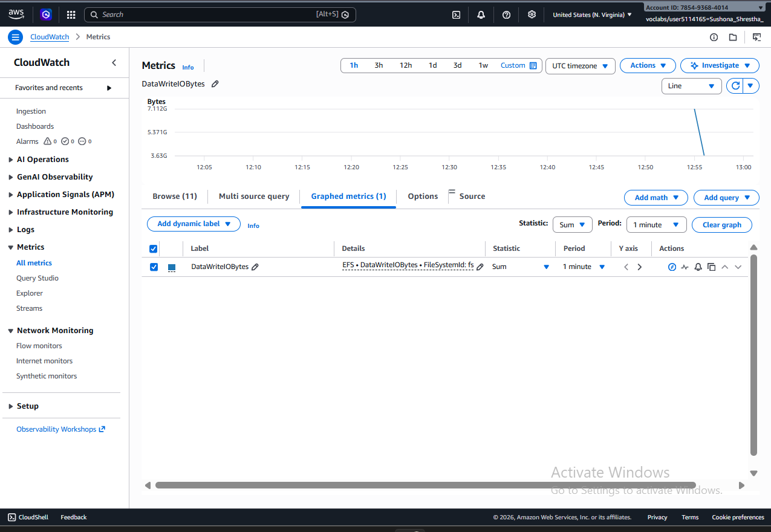Edit the metric label pencil in table row

coord(255,267)
